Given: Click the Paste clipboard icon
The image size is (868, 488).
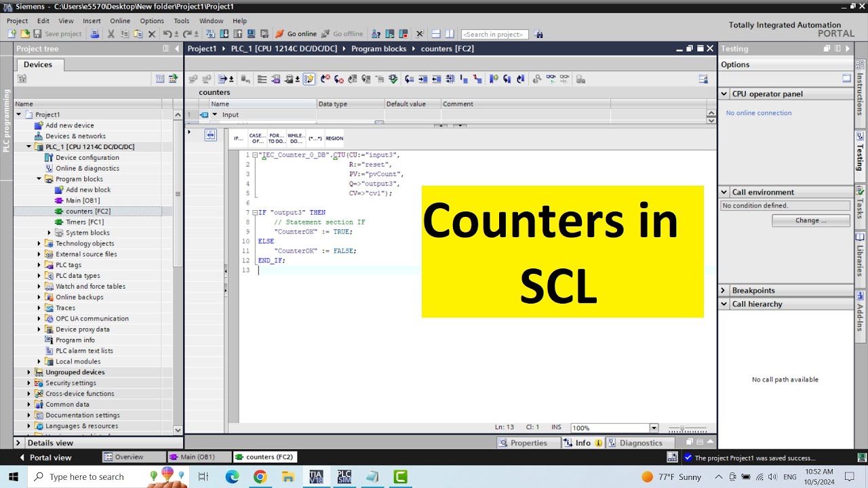Looking at the screenshot, I should [138, 34].
